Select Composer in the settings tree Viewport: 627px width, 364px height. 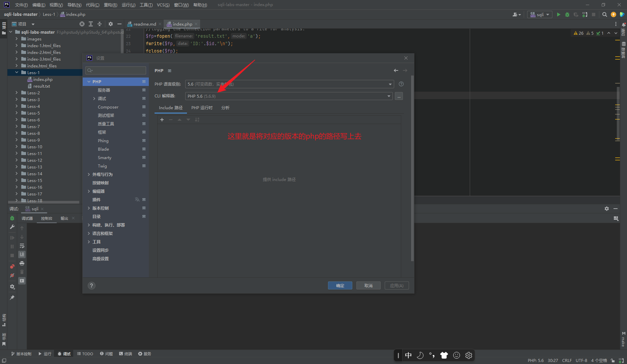click(108, 107)
